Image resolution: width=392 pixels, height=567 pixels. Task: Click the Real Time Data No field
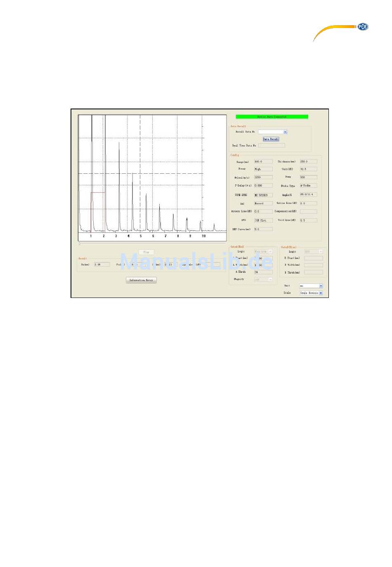[x=272, y=145]
